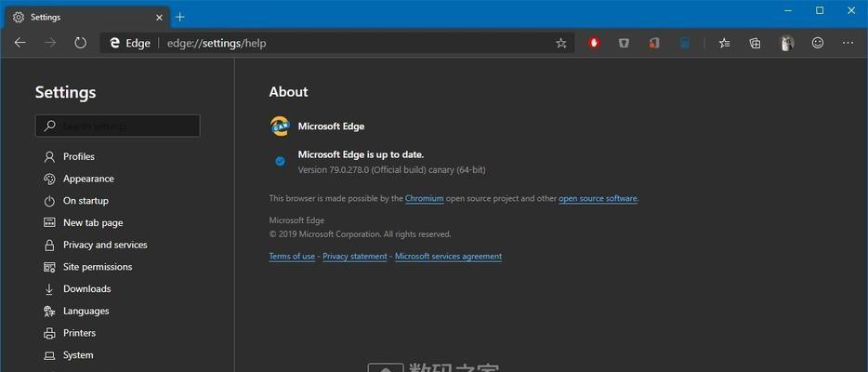Viewport: 868px width, 372px height.
Task: Open the Terms of use link
Action: (x=292, y=257)
